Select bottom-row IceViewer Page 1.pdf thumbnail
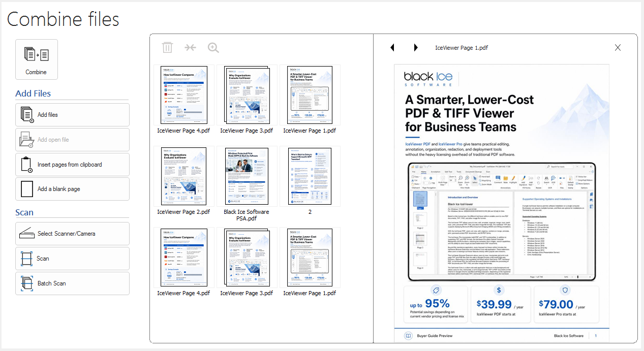 310,258
